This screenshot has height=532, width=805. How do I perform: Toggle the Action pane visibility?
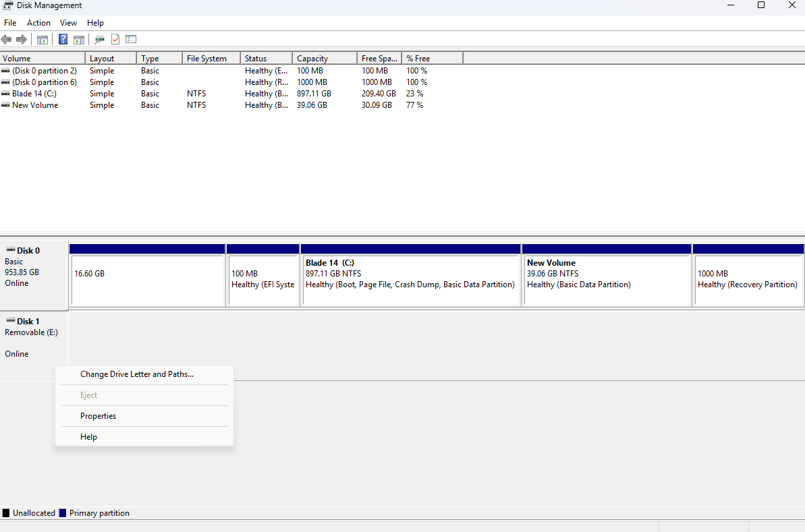point(79,38)
